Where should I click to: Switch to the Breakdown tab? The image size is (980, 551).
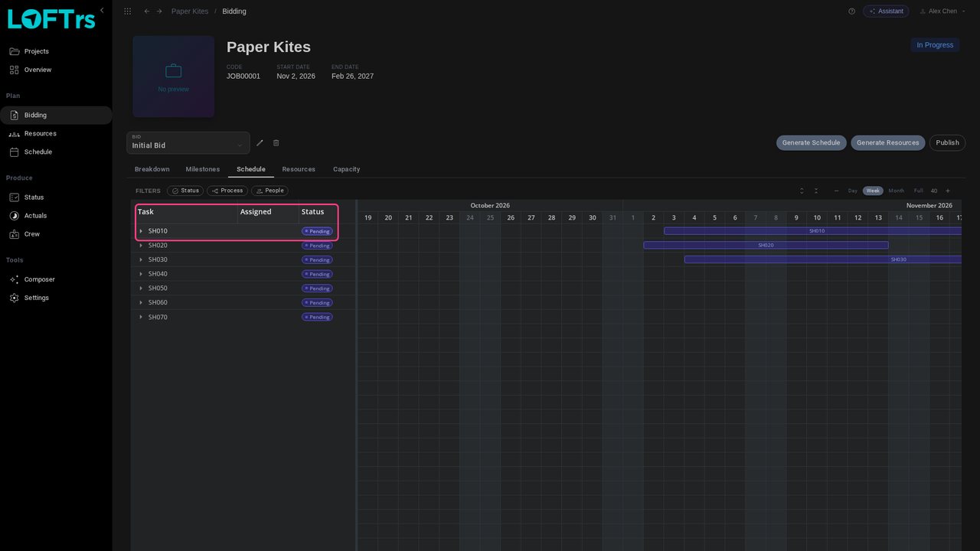(152, 169)
